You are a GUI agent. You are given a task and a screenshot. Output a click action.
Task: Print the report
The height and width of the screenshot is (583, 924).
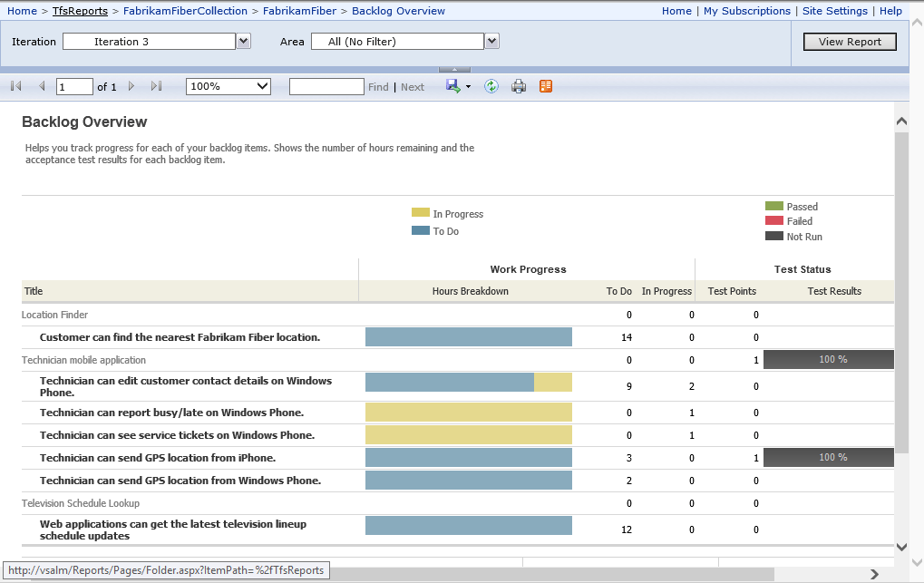tap(519, 87)
